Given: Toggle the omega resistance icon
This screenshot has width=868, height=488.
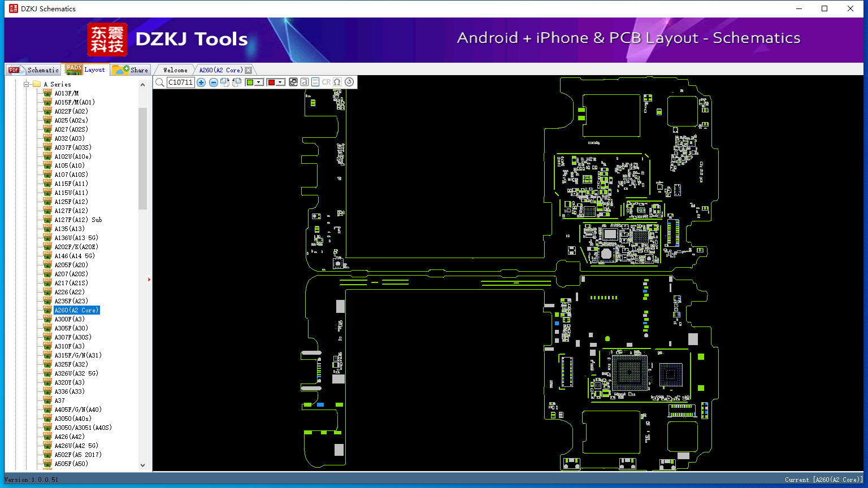Looking at the screenshot, I should [x=337, y=82].
